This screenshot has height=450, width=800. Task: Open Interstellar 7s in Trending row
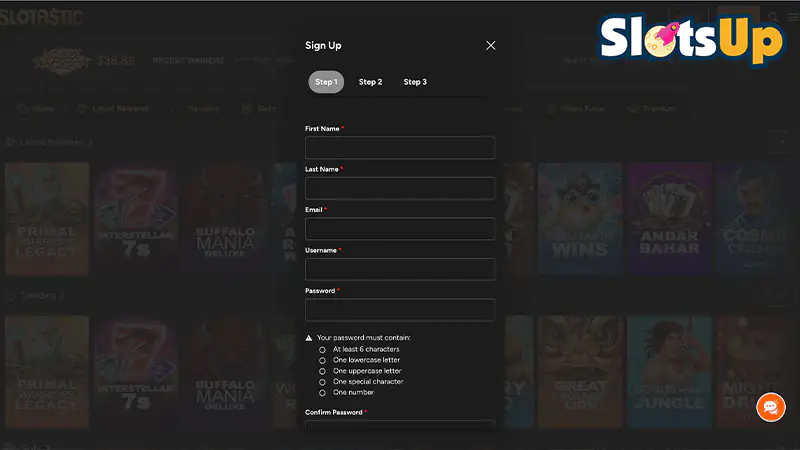(x=136, y=372)
